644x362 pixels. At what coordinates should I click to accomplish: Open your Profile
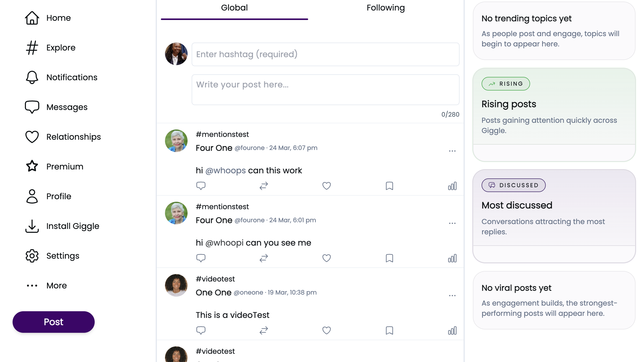tap(59, 196)
